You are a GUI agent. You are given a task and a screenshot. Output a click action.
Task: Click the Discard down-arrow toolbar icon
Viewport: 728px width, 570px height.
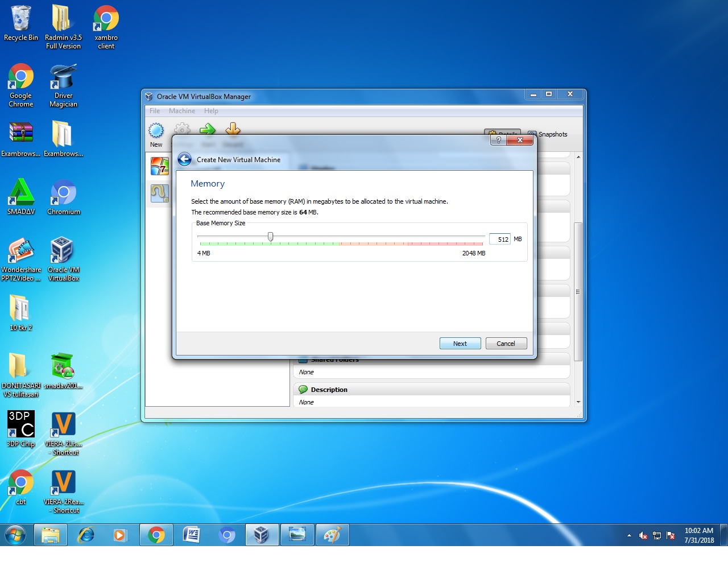point(233,129)
